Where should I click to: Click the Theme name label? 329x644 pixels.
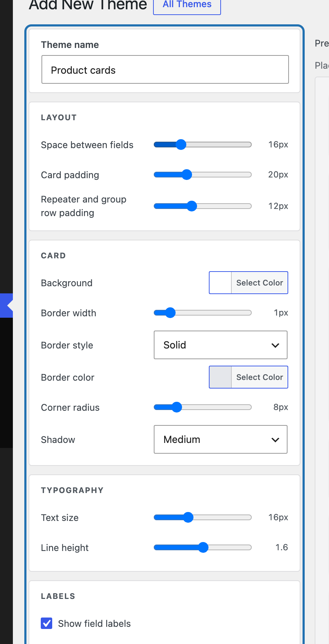click(70, 45)
